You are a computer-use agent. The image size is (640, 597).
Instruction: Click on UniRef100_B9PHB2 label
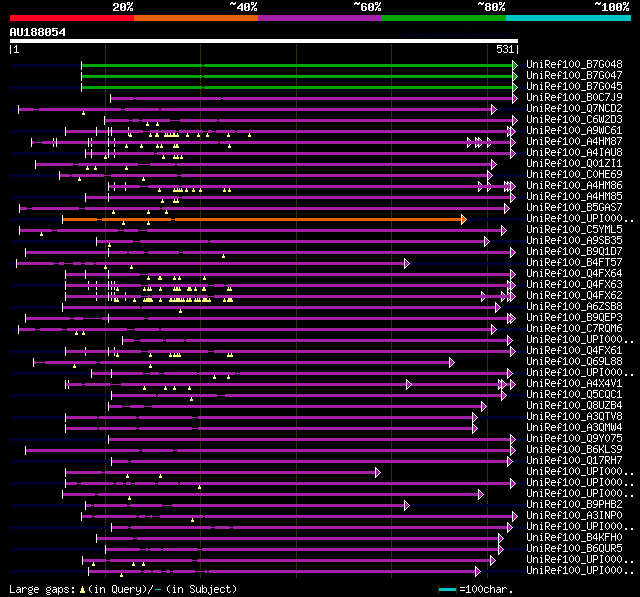point(574,505)
